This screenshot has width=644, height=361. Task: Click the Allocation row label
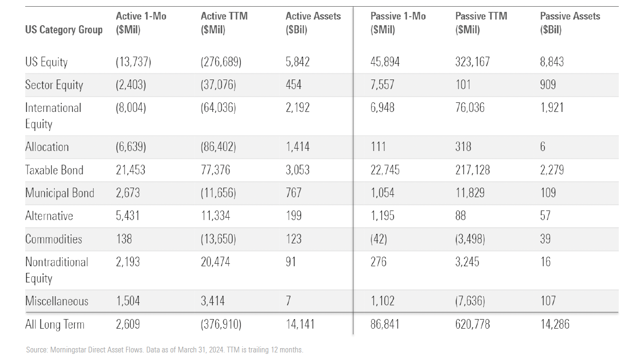47,147
